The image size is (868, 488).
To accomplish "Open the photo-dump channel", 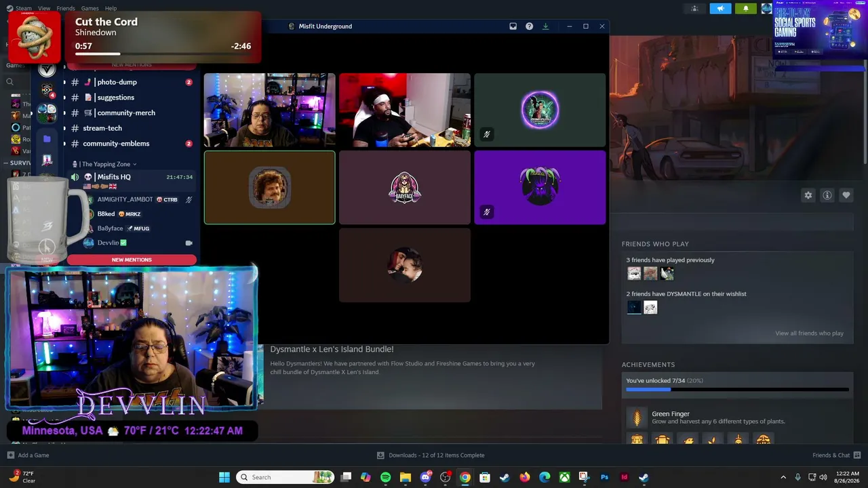I will [132, 82].
